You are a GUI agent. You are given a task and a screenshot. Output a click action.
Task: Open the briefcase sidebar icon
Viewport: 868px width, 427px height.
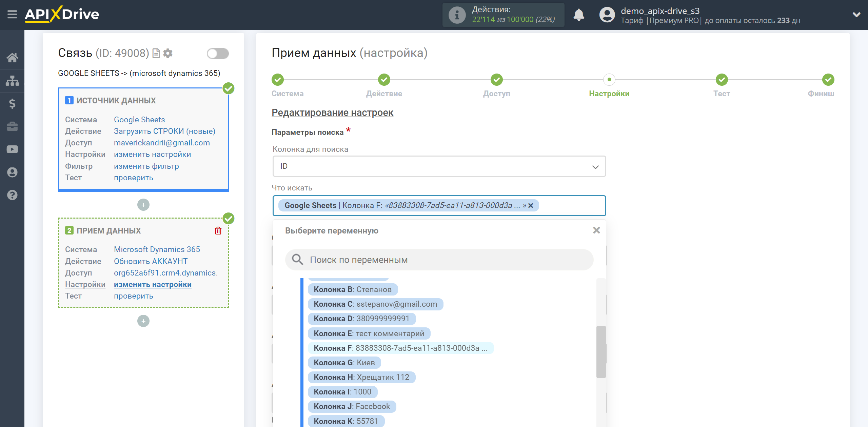click(x=12, y=126)
